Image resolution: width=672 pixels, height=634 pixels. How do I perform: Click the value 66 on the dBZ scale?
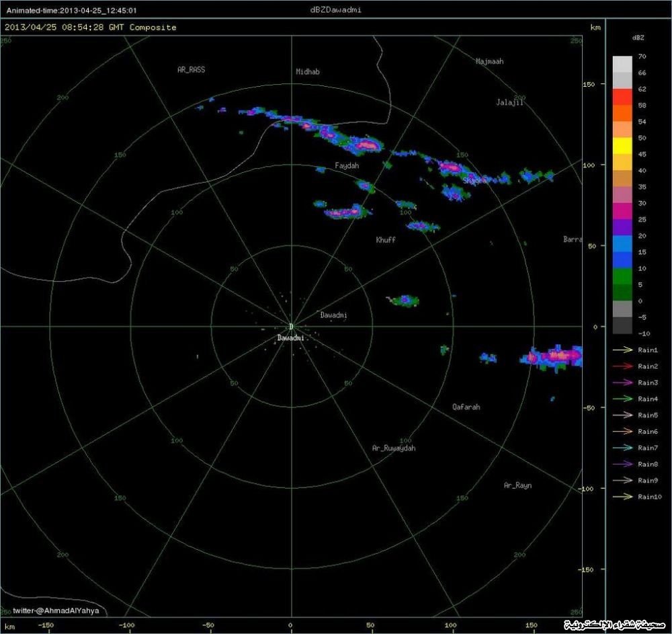(x=642, y=73)
